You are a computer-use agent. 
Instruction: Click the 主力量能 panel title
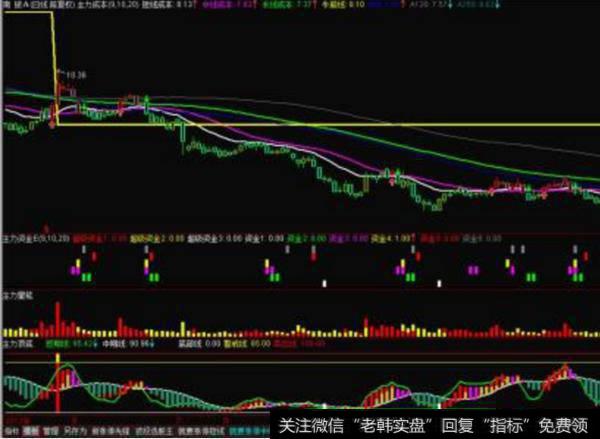tap(17, 297)
